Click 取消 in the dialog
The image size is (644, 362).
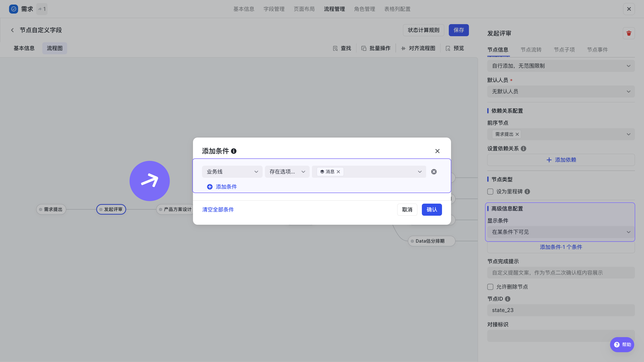(x=407, y=210)
